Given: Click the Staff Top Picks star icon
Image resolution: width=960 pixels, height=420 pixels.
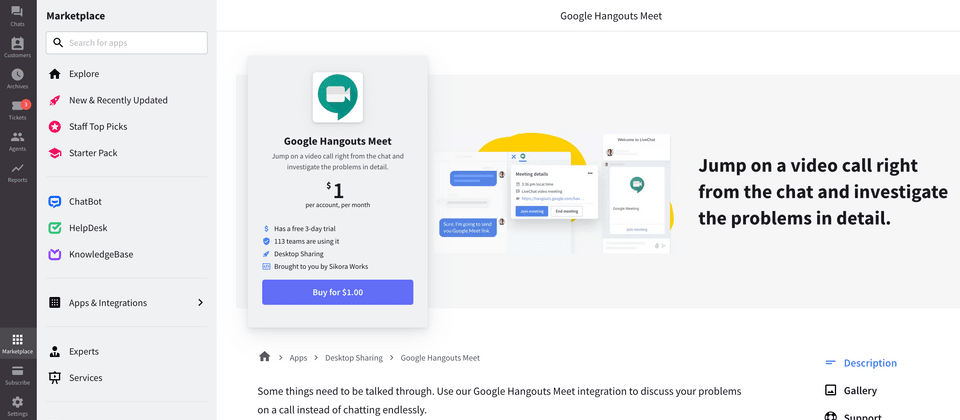Looking at the screenshot, I should click(x=55, y=127).
